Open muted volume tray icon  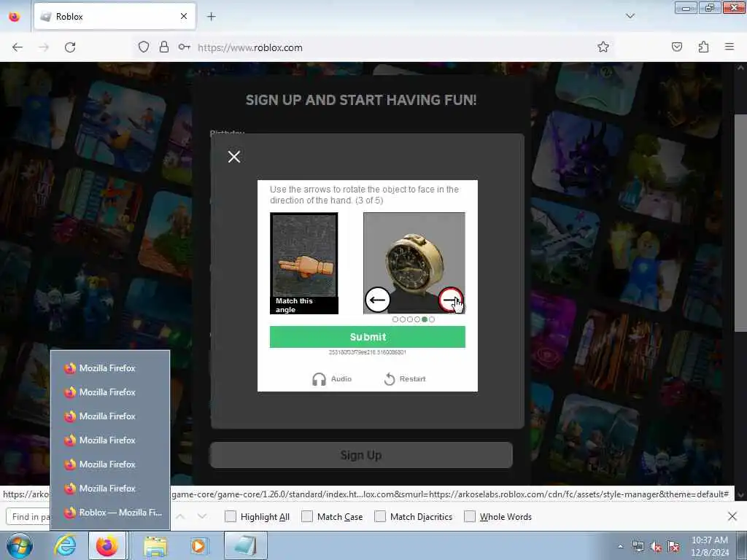pos(656,547)
